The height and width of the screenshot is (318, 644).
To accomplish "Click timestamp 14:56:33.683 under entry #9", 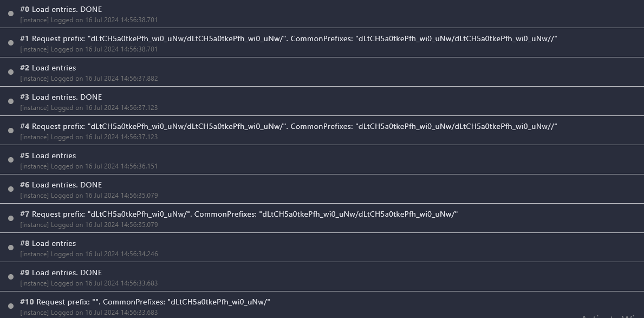I will point(139,283).
